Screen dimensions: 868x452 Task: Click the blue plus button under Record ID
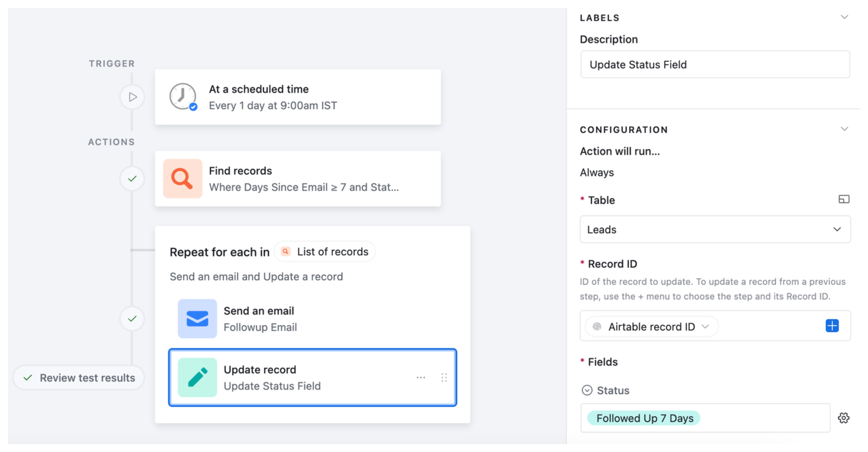pos(832,326)
